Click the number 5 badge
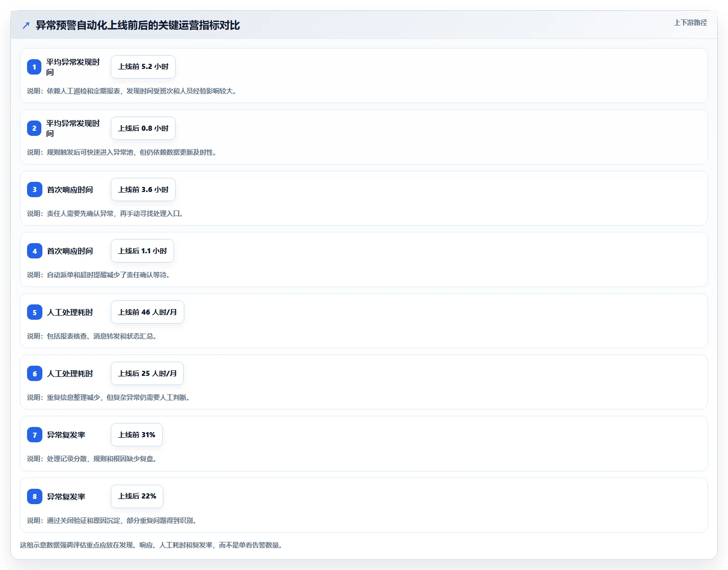728x570 pixels. pos(34,312)
